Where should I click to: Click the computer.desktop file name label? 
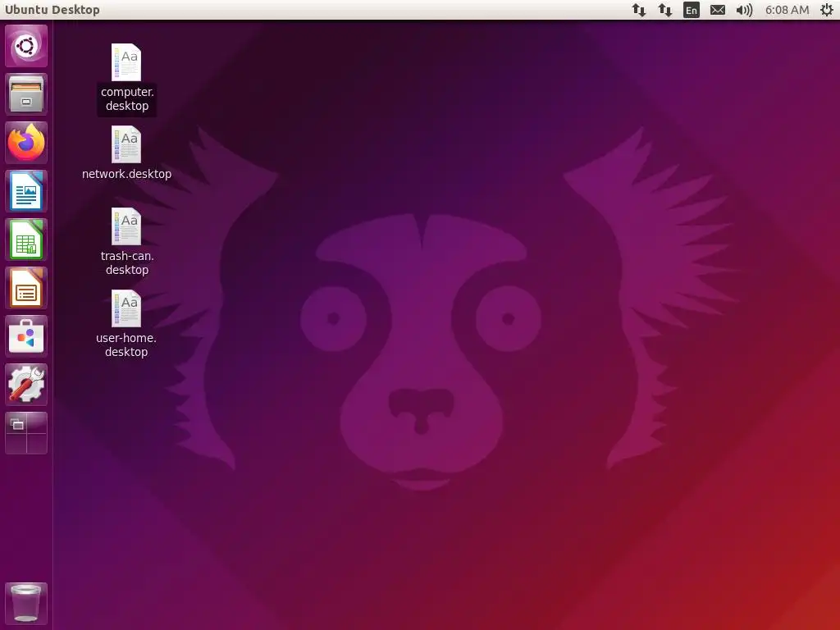(x=127, y=98)
